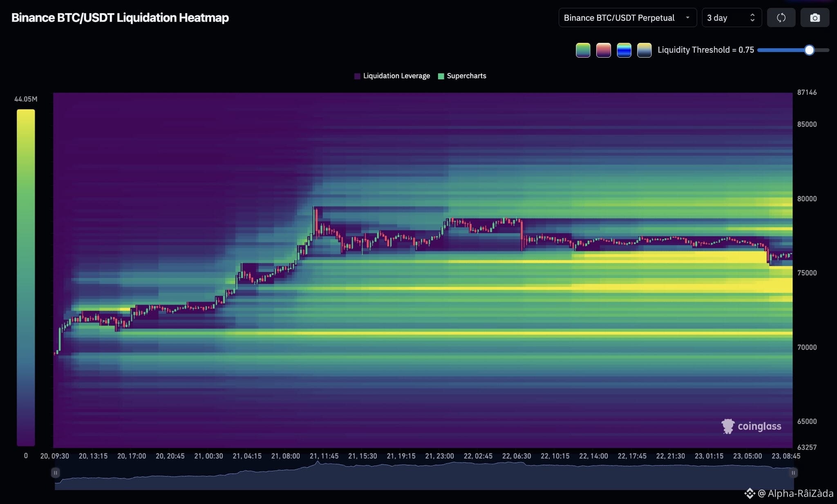Toggle the Liquidation Leverage legend series

click(x=392, y=76)
